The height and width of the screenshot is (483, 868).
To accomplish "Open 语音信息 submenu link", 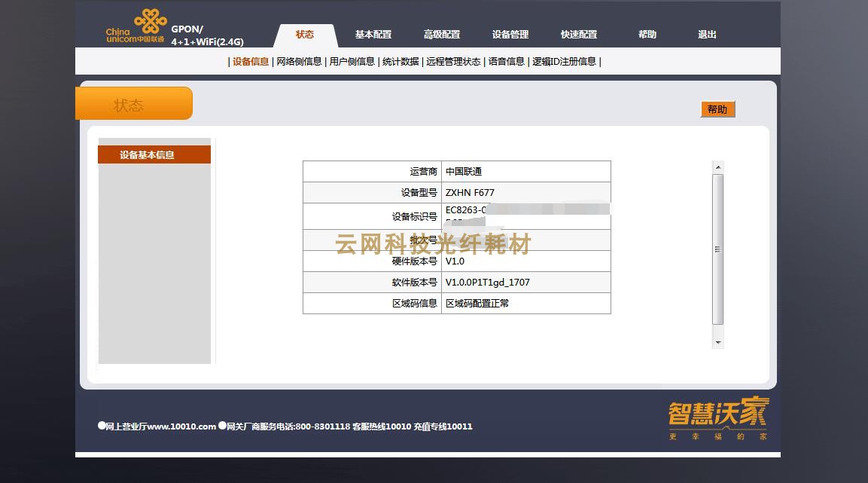I will (x=507, y=62).
